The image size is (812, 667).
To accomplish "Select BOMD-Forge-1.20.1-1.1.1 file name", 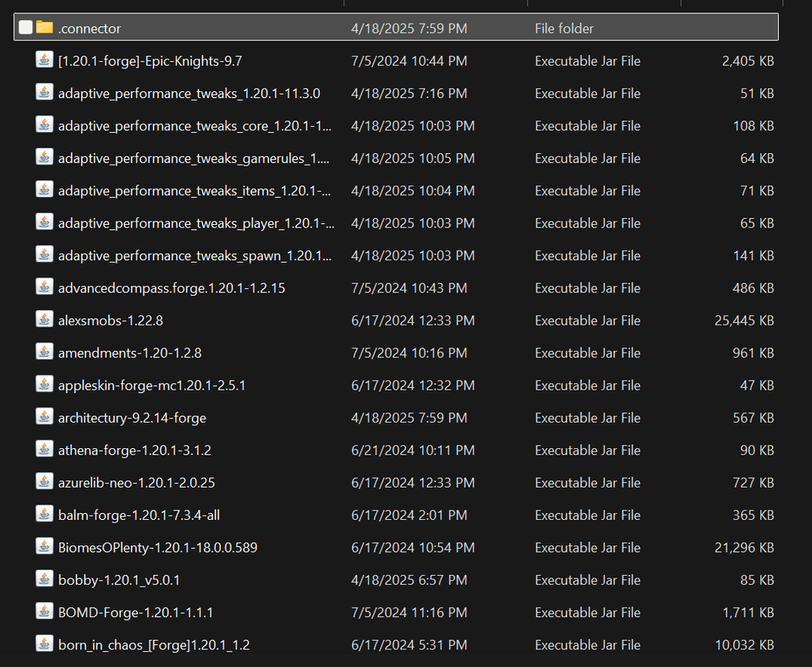I will pos(135,613).
